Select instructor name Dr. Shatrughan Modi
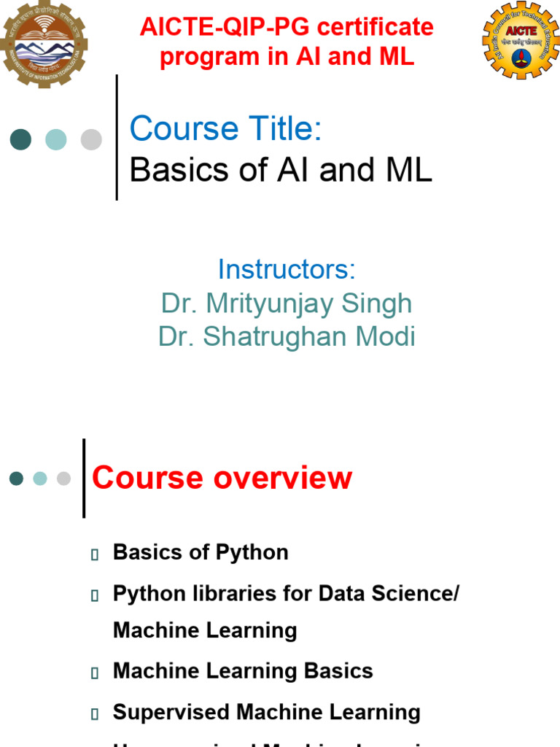The width and height of the screenshot is (560, 747). tap(287, 336)
